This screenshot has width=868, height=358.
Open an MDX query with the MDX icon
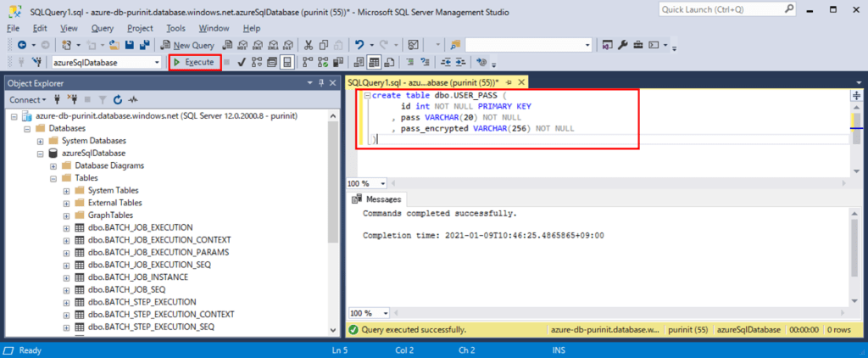pos(242,46)
